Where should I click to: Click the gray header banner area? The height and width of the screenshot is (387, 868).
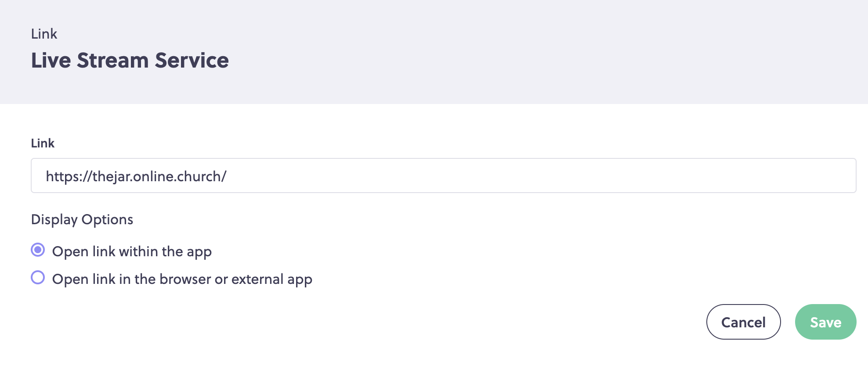[x=527, y=52]
